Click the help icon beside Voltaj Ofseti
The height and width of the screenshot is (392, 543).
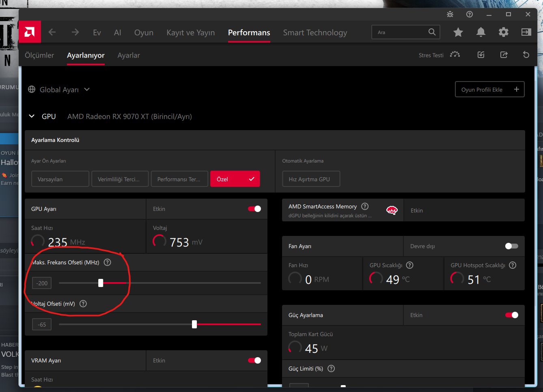pyautogui.click(x=83, y=304)
